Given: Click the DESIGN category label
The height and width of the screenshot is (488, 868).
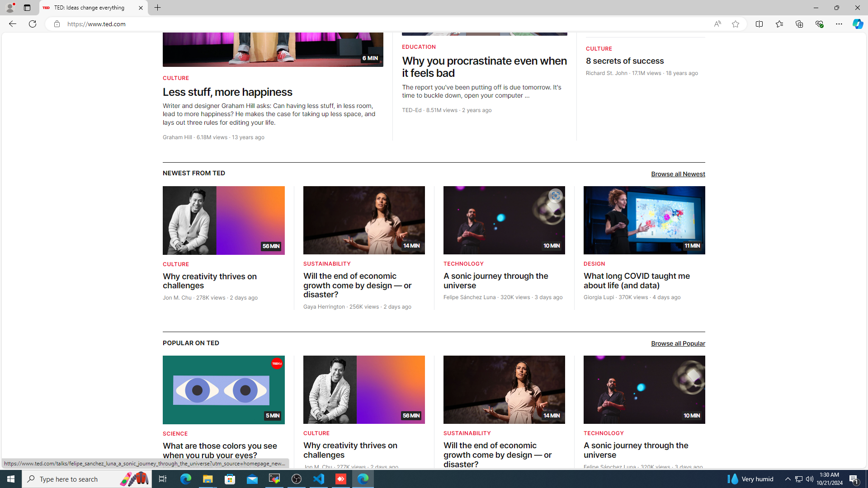Looking at the screenshot, I should (594, 264).
